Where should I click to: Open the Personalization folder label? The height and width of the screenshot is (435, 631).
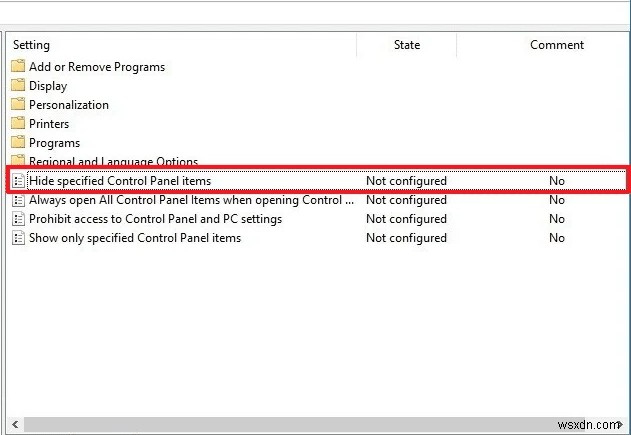tap(69, 105)
